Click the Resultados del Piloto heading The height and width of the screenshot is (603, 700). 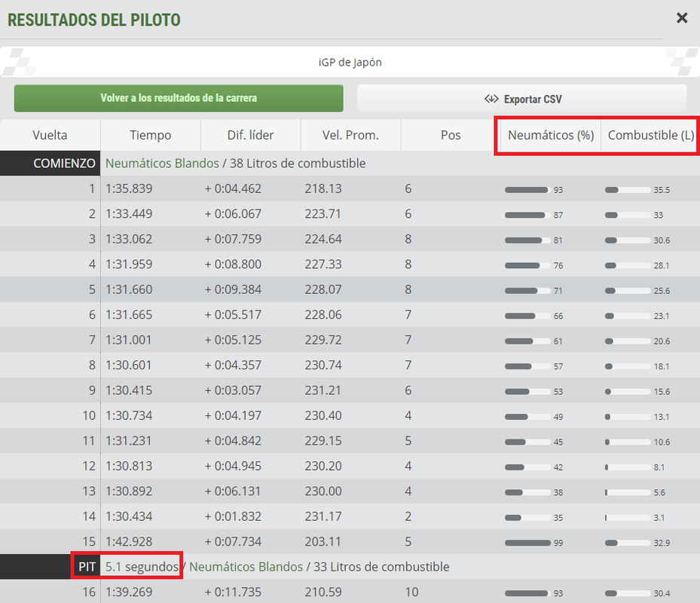(93, 20)
